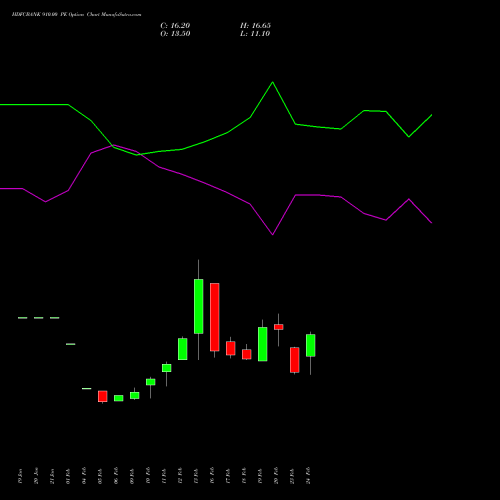Click the last green candlestick on 24 Feb
Image resolution: width=500 pixels, height=500 pixels.
311,345
